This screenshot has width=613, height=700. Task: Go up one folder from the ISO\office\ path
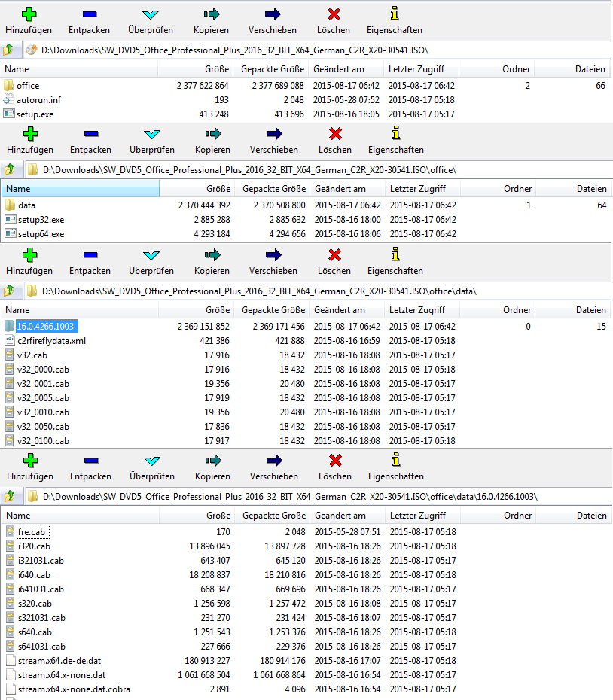coord(10,169)
